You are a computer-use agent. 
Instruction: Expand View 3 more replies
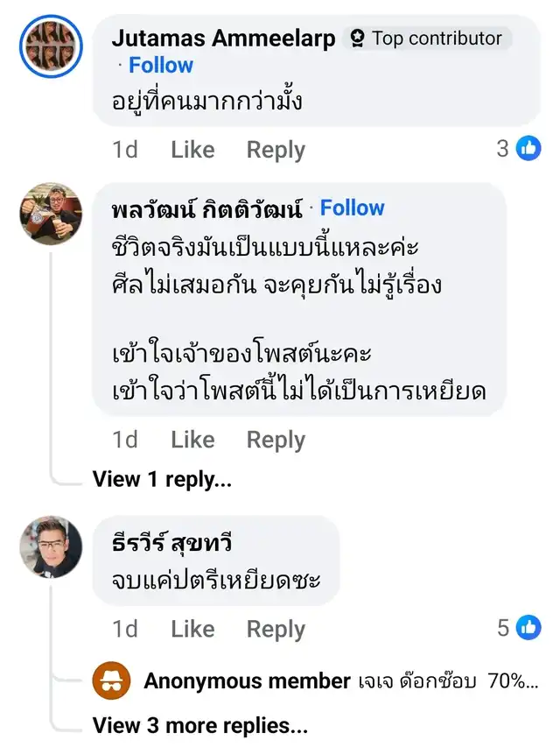[x=199, y=726]
